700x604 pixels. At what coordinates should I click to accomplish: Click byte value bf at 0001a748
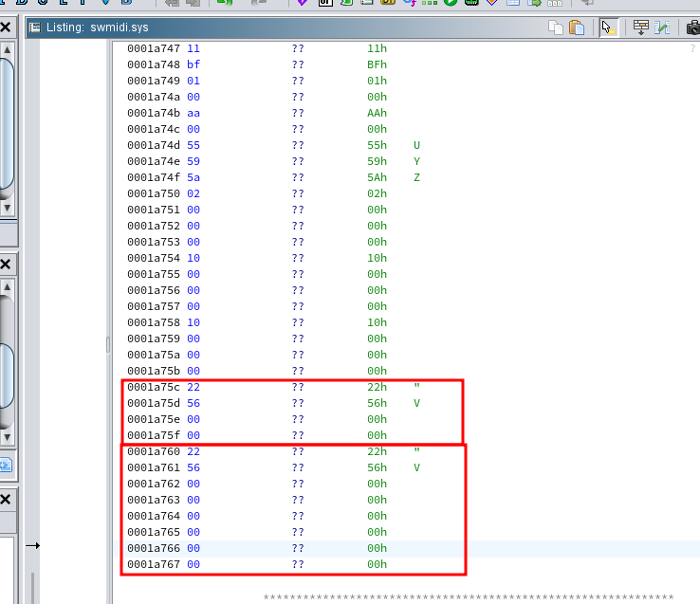[193, 64]
